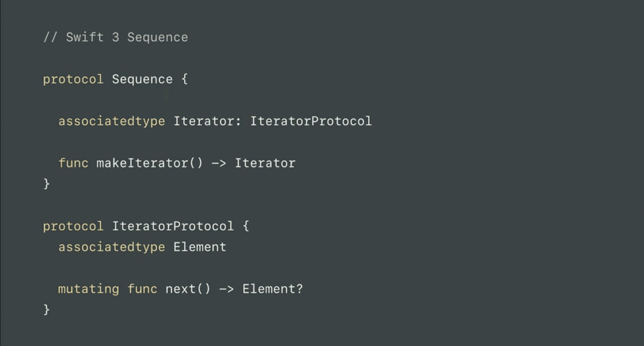Click the word "Swift" in the comment

(84, 37)
